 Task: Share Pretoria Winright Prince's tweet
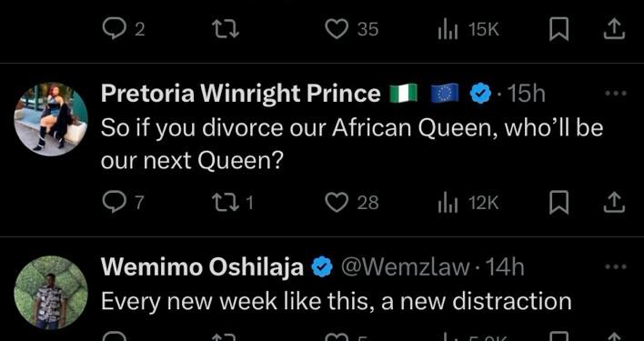tap(614, 203)
